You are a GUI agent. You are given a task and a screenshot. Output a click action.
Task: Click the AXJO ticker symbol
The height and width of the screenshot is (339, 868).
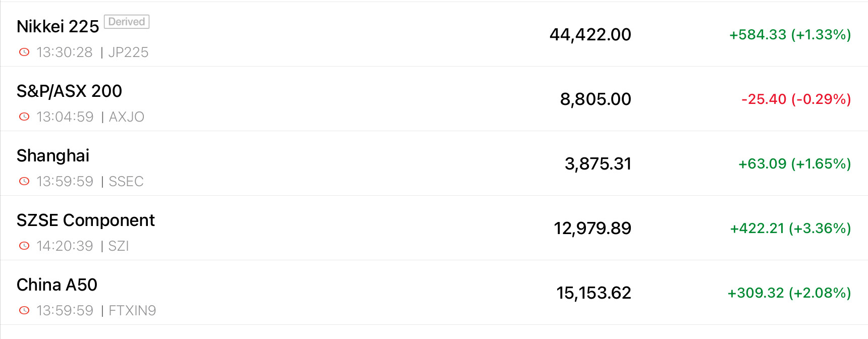click(127, 117)
